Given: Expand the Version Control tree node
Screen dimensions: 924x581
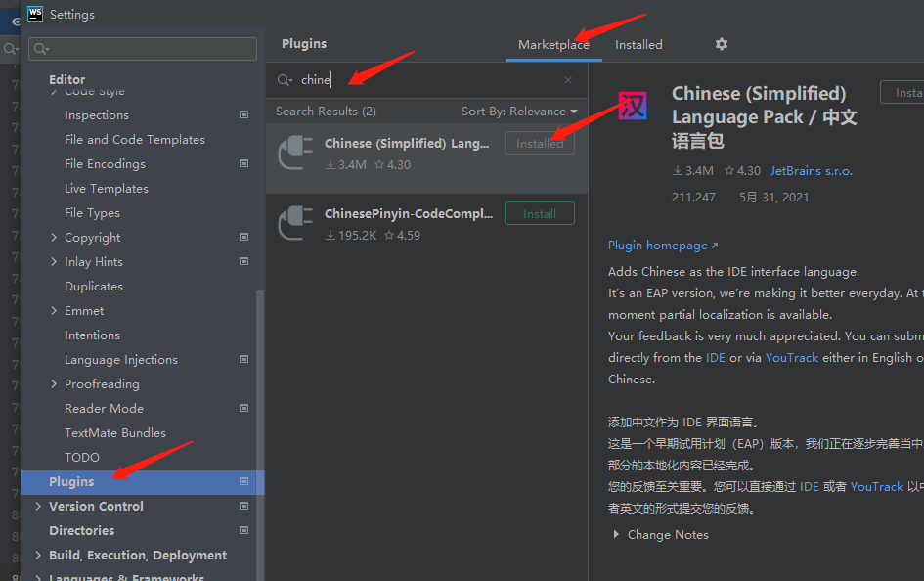Looking at the screenshot, I should click(x=38, y=506).
